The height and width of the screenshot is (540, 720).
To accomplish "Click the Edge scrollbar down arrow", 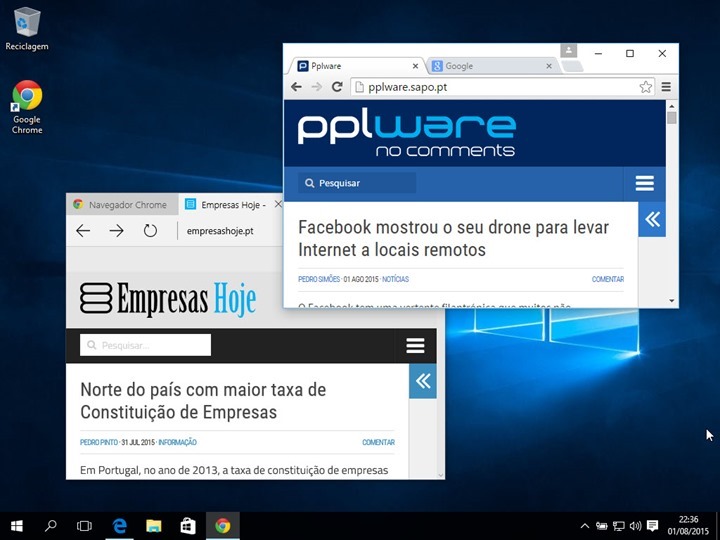I will pos(441,475).
